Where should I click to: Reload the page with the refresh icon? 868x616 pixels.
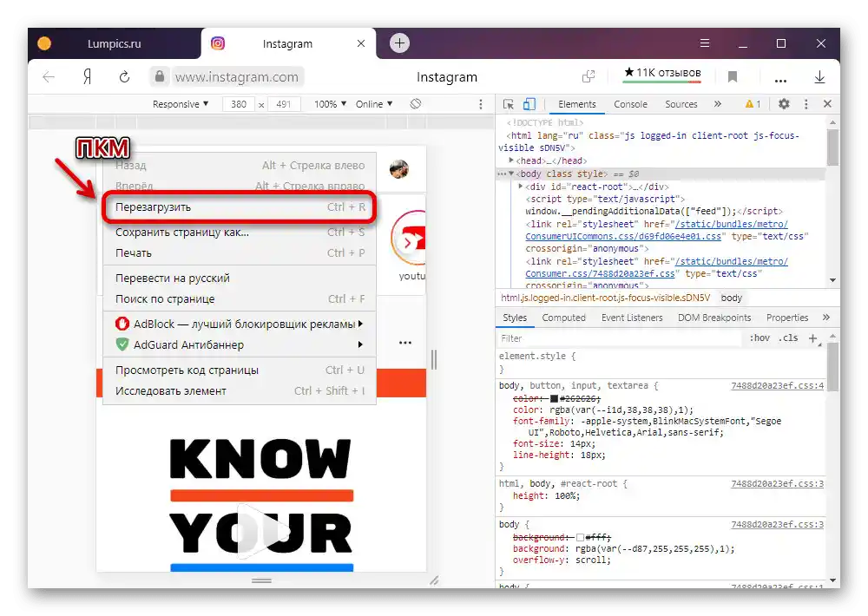[124, 77]
